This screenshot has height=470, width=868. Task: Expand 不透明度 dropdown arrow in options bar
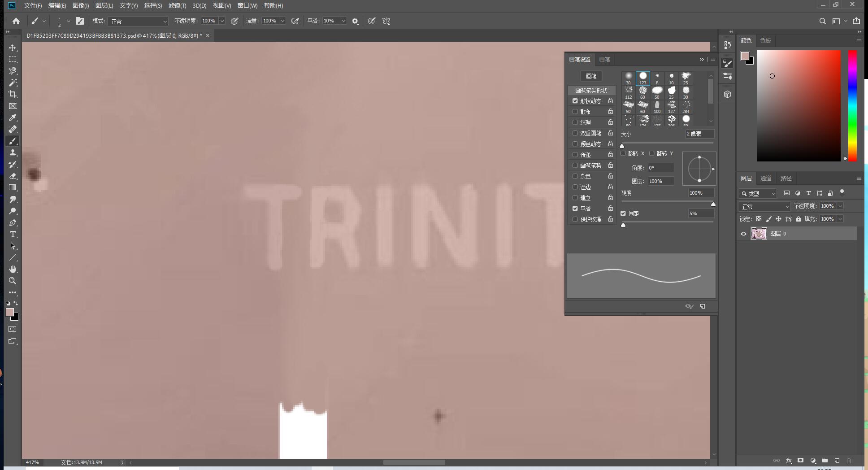point(222,21)
